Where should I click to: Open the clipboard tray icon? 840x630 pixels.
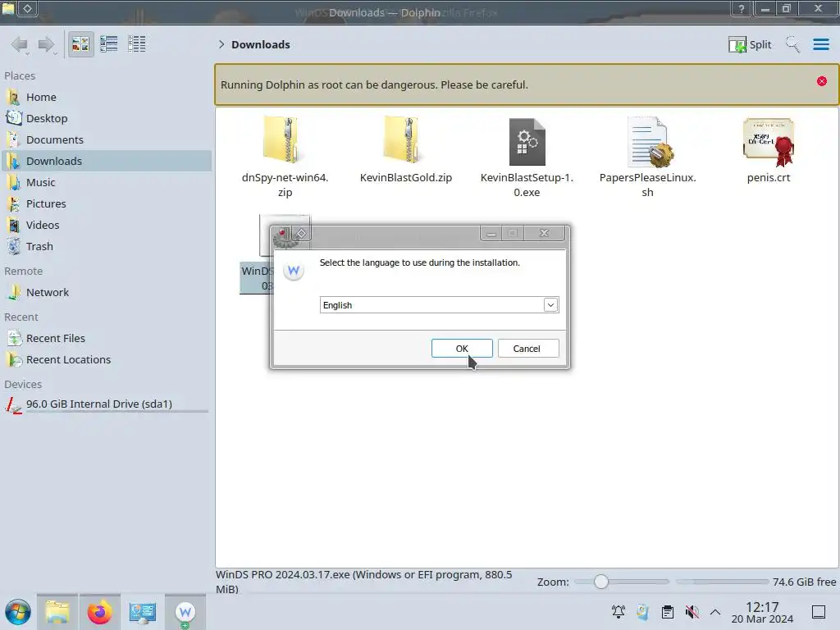point(668,612)
